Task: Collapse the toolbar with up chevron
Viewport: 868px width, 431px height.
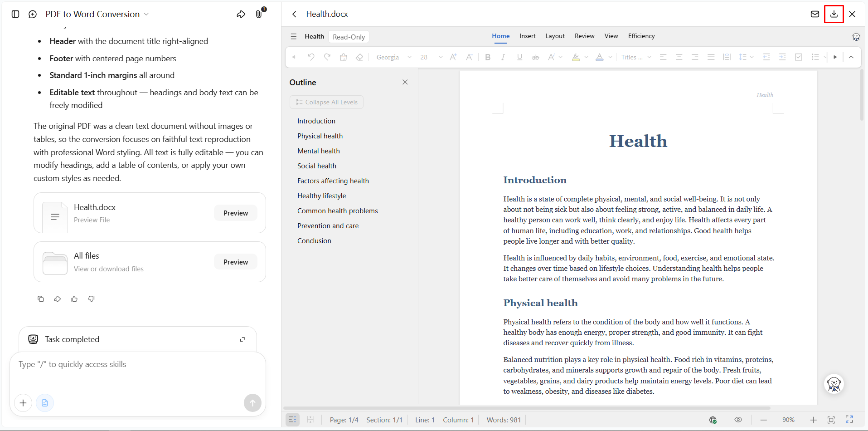Action: (851, 57)
